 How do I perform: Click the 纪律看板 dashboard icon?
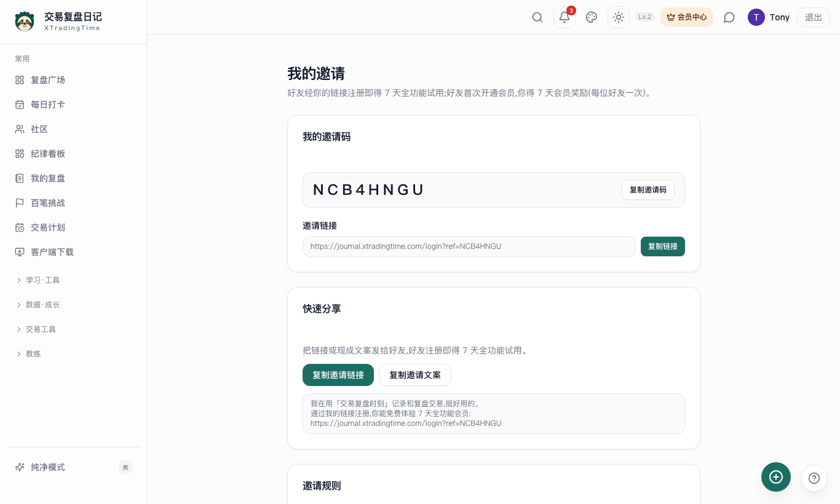20,154
